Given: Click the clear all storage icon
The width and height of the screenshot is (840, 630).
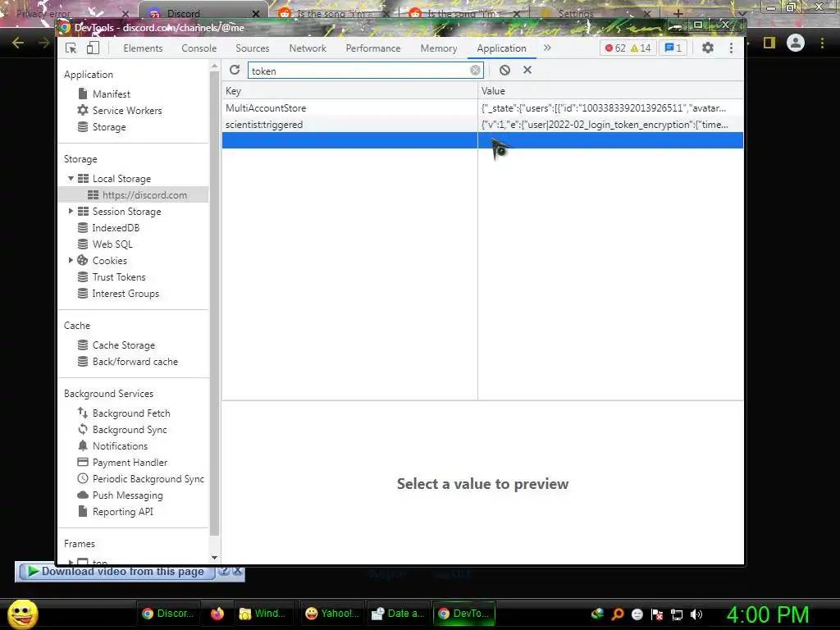Looking at the screenshot, I should pos(504,71).
